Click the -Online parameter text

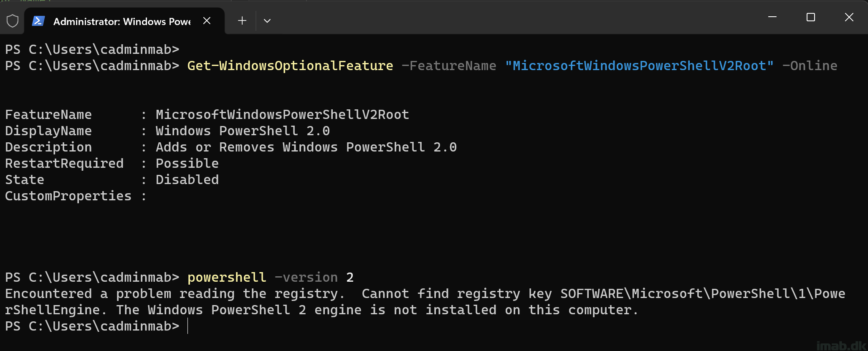[x=810, y=66]
